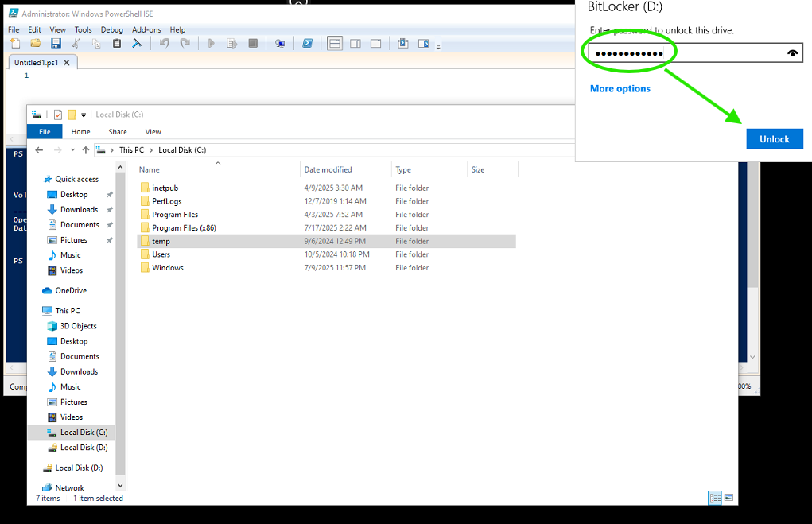Click navigation pane scroll down arrow
Viewport: 812px width, 524px height.
pos(120,486)
